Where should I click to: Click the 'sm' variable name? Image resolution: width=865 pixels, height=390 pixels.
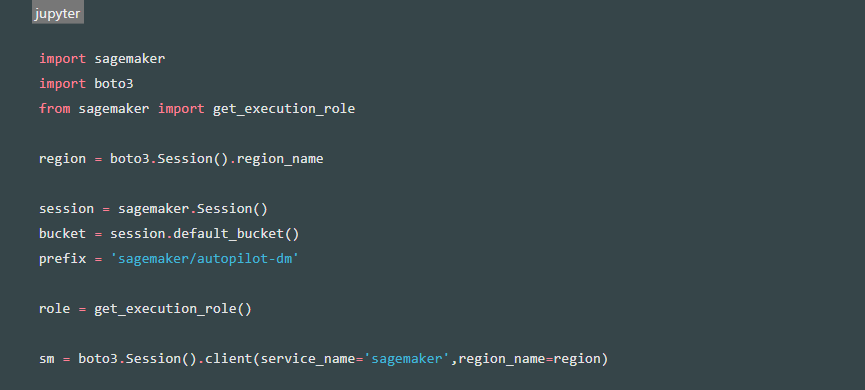click(46, 359)
